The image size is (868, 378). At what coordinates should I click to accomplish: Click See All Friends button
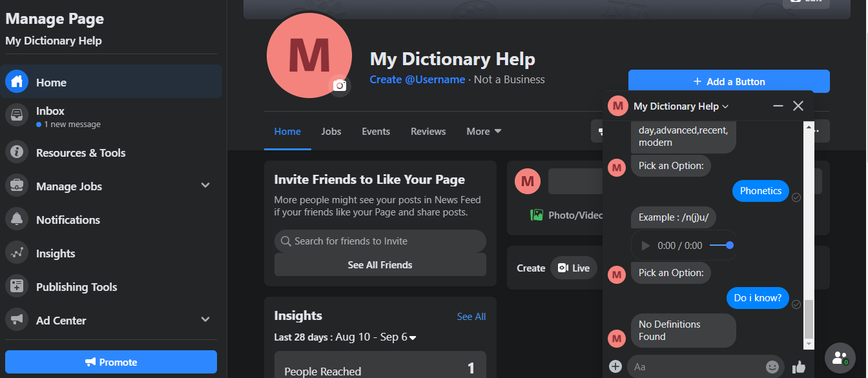point(380,264)
